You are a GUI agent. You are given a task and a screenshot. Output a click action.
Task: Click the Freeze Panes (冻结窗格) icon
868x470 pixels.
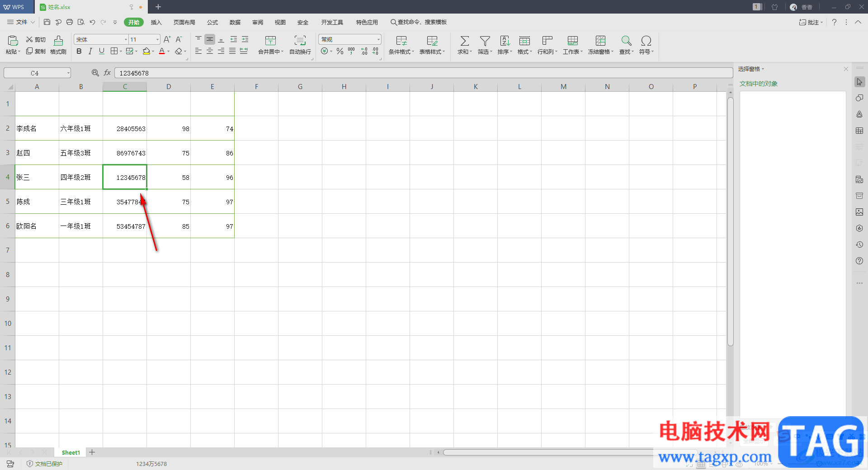pos(600,41)
